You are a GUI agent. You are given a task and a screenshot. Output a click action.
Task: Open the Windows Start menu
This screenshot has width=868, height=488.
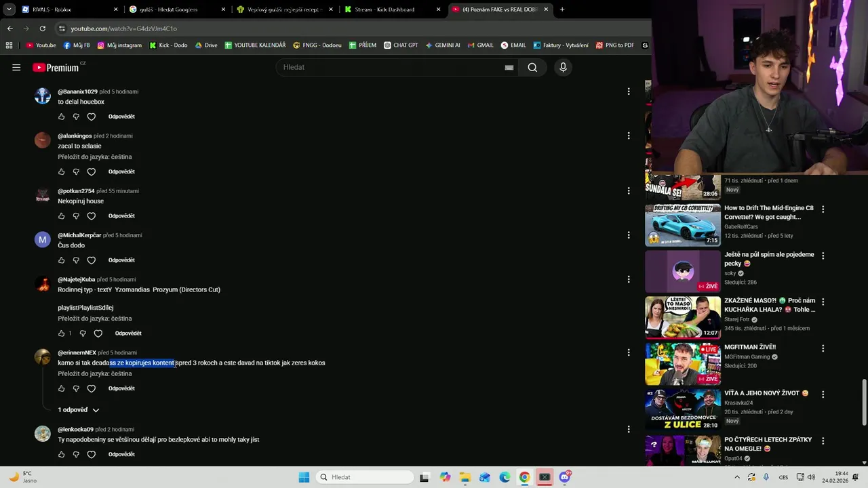[x=304, y=477]
